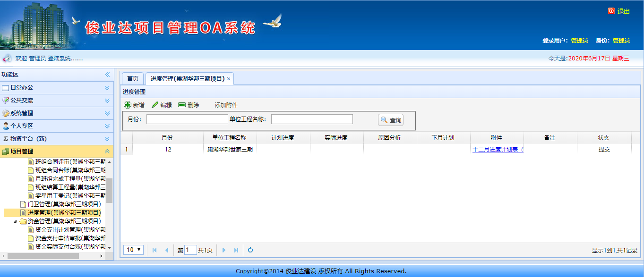Sort by the 月份 column header
The image size is (644, 277).
[x=169, y=137]
